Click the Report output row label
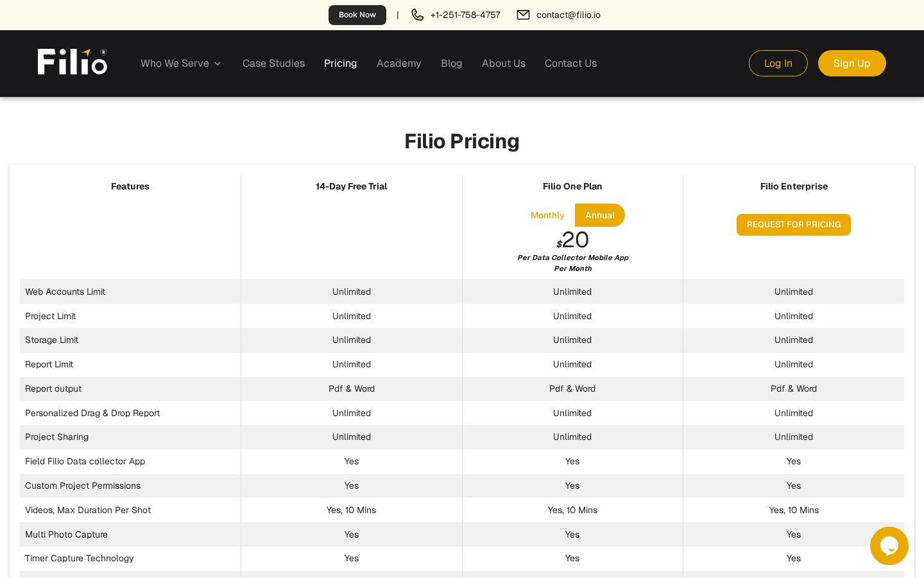This screenshot has width=924, height=578. pos(53,389)
